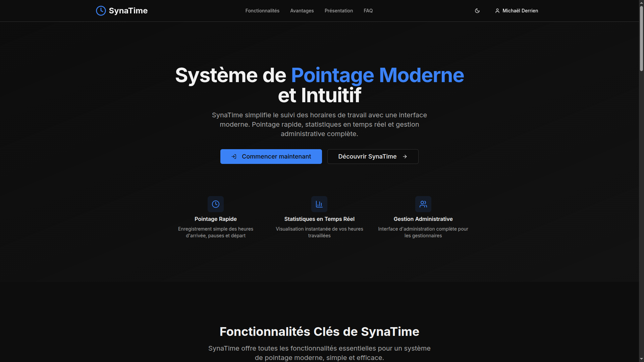Toggle dark mode with the moon icon

pos(477,11)
